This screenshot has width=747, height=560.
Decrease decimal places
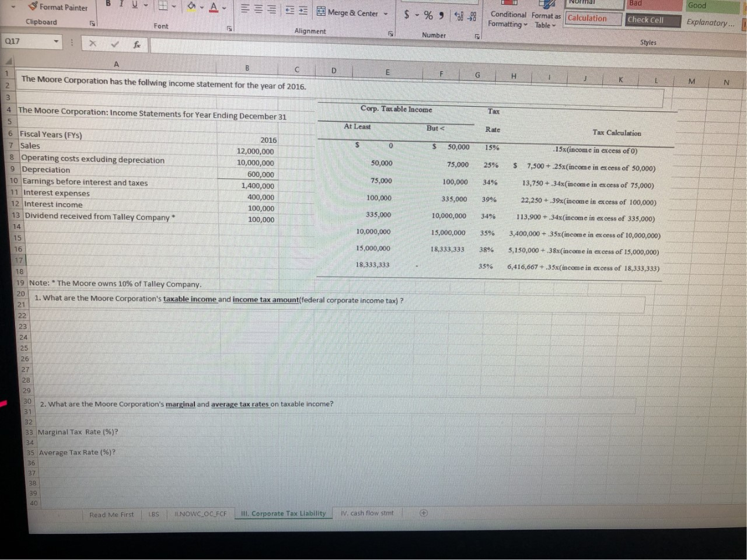tap(472, 17)
